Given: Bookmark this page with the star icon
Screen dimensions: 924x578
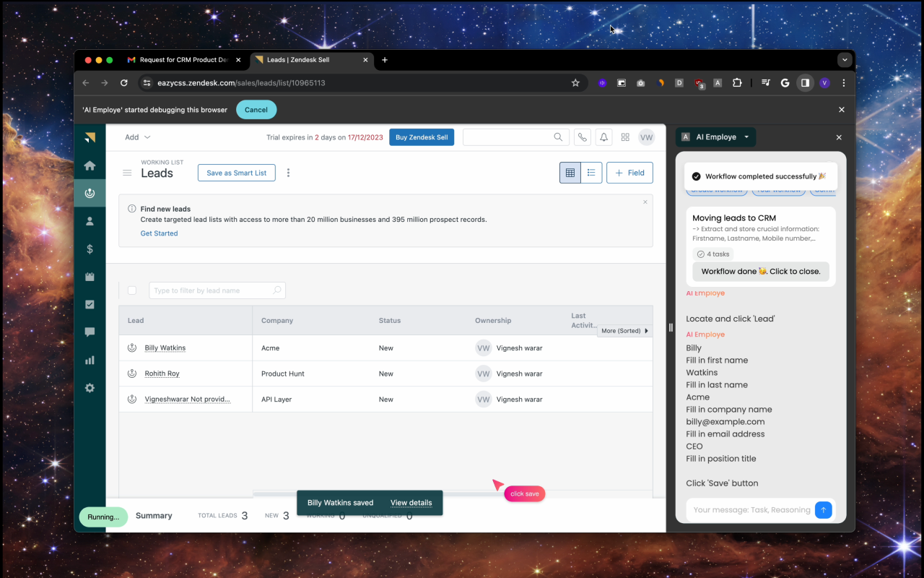Looking at the screenshot, I should point(575,83).
